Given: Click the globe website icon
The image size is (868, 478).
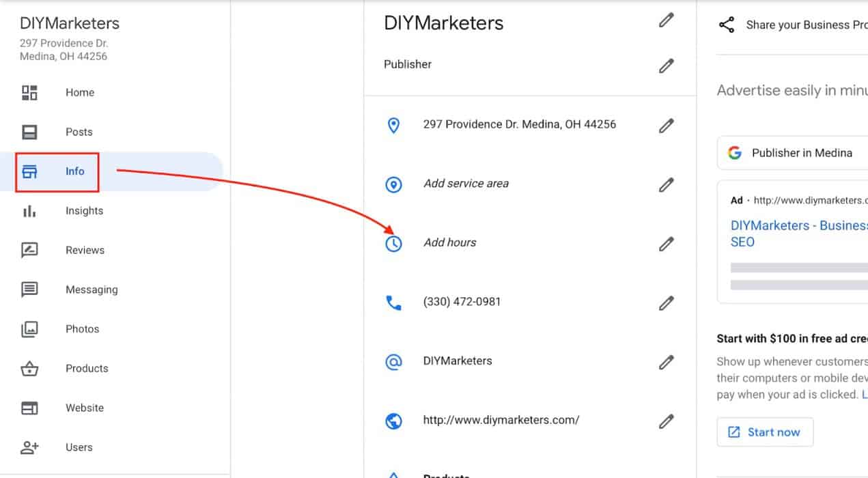Looking at the screenshot, I should tap(393, 421).
